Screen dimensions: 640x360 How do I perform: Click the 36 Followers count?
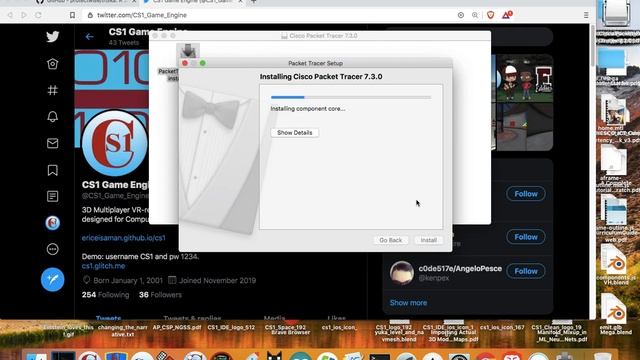tap(160, 295)
